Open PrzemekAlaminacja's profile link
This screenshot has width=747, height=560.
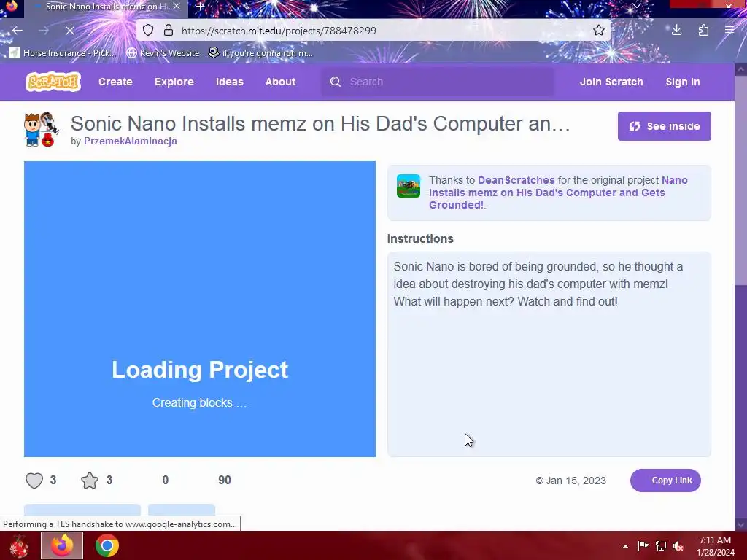point(131,141)
